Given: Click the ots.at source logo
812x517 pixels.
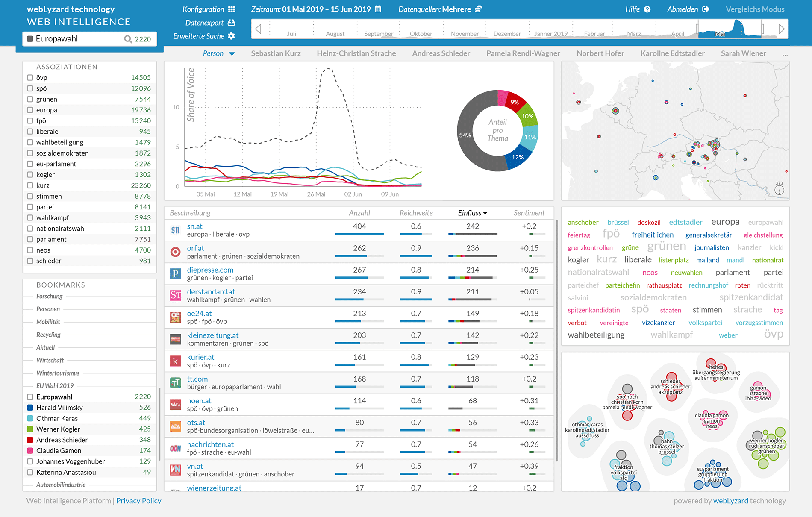Looking at the screenshot, I should click(175, 426).
